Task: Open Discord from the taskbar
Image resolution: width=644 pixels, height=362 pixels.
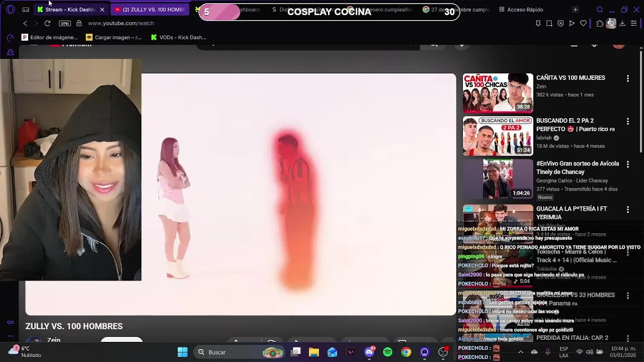Action: (369, 352)
